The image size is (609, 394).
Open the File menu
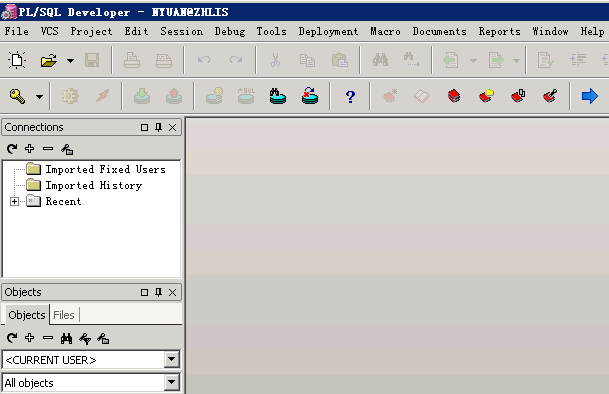[17, 31]
